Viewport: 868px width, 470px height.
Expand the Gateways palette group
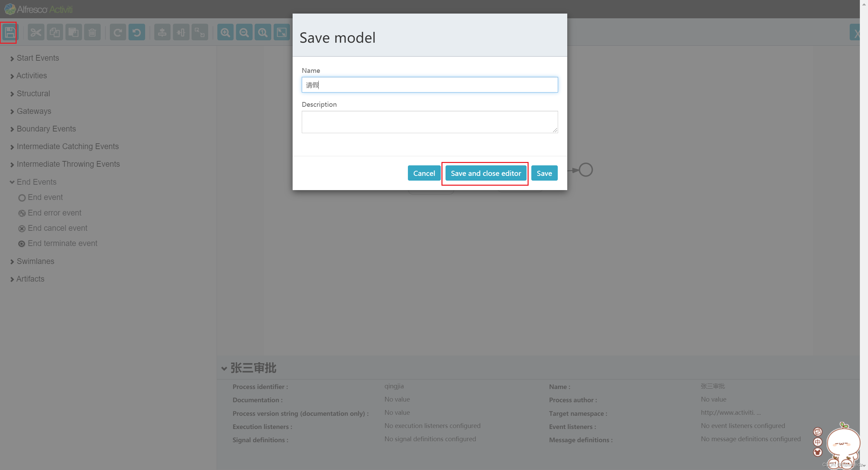click(34, 111)
